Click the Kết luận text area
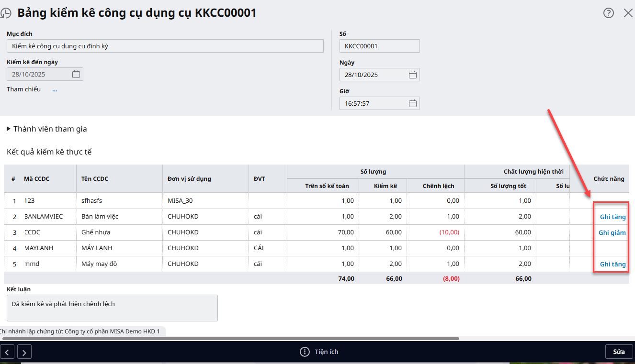Screen dimensions: 635x364 112,308
